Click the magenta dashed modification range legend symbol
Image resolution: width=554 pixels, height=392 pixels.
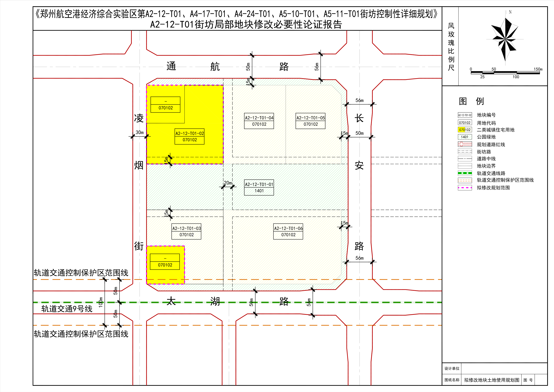(x=465, y=188)
